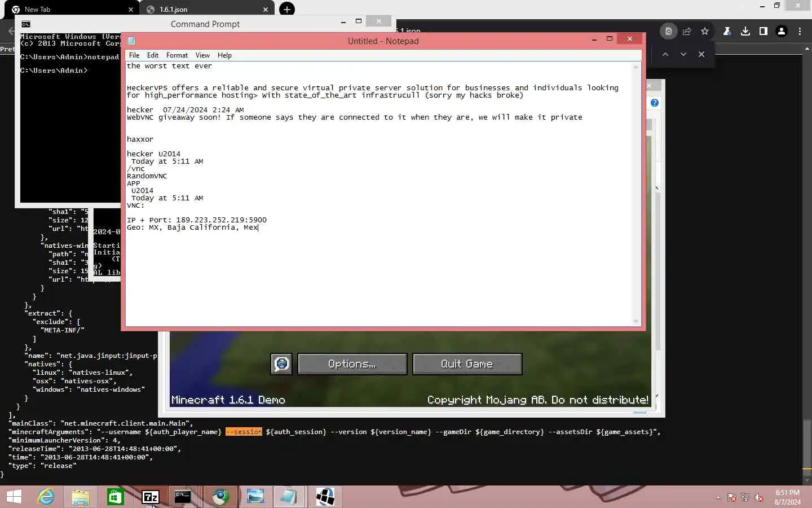Click the Options... button in Minecraft
This screenshot has width=812, height=508.
click(x=352, y=364)
